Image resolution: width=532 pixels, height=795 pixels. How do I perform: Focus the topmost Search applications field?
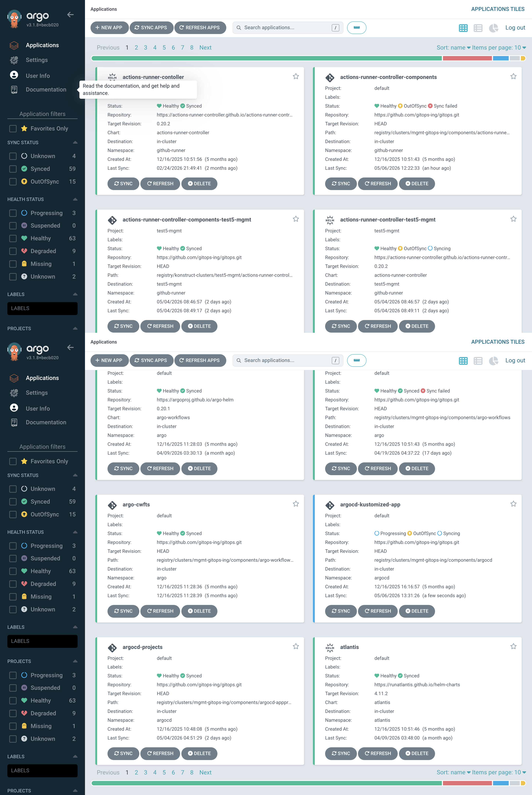point(288,28)
